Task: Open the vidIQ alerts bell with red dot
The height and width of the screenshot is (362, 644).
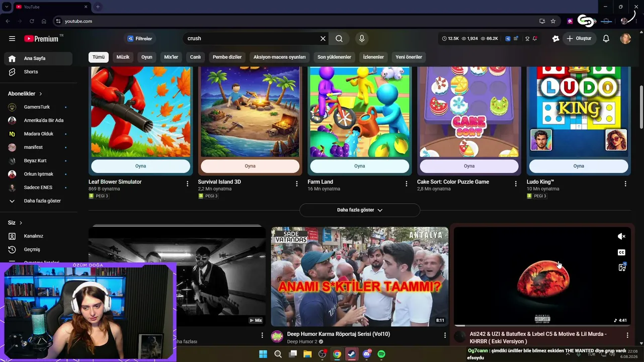Action: pyautogui.click(x=535, y=39)
